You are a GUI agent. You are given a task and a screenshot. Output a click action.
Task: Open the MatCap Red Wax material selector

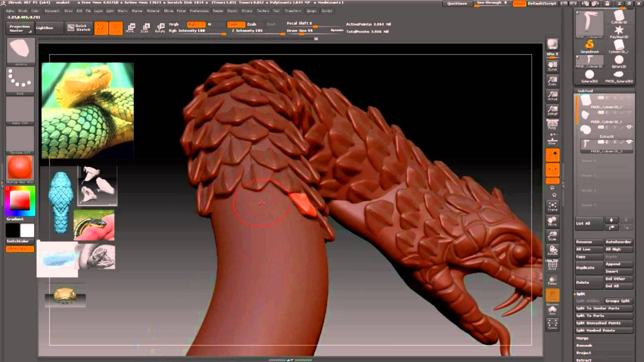click(x=21, y=169)
